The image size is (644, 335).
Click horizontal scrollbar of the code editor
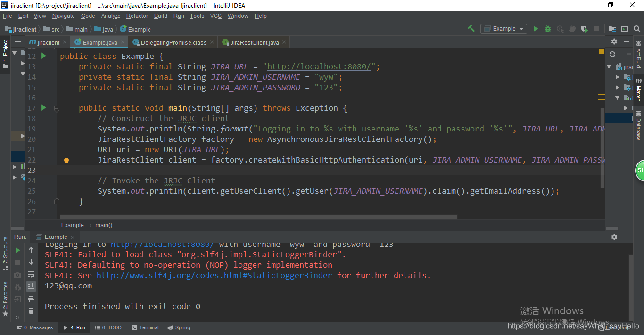(x=259, y=217)
